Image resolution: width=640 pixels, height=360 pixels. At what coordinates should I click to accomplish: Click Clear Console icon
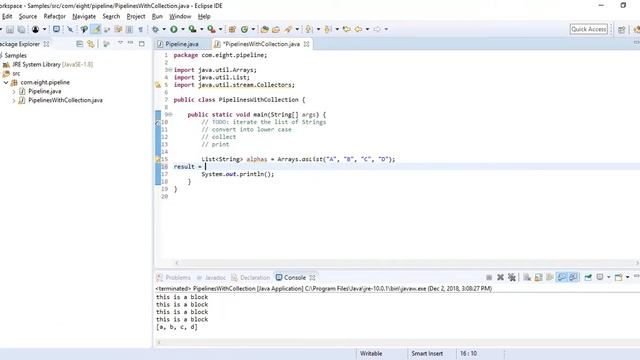pos(527,278)
